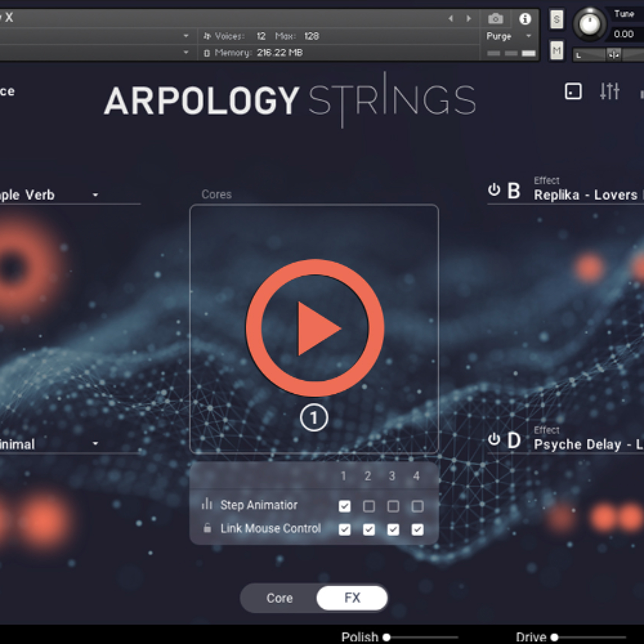Mute the instrument with M button

click(556, 51)
